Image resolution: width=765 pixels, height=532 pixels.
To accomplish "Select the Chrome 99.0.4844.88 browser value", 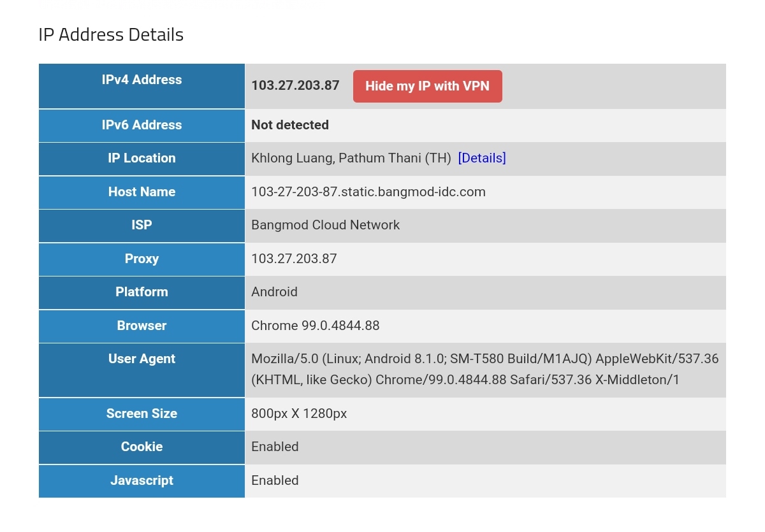I will pos(316,326).
